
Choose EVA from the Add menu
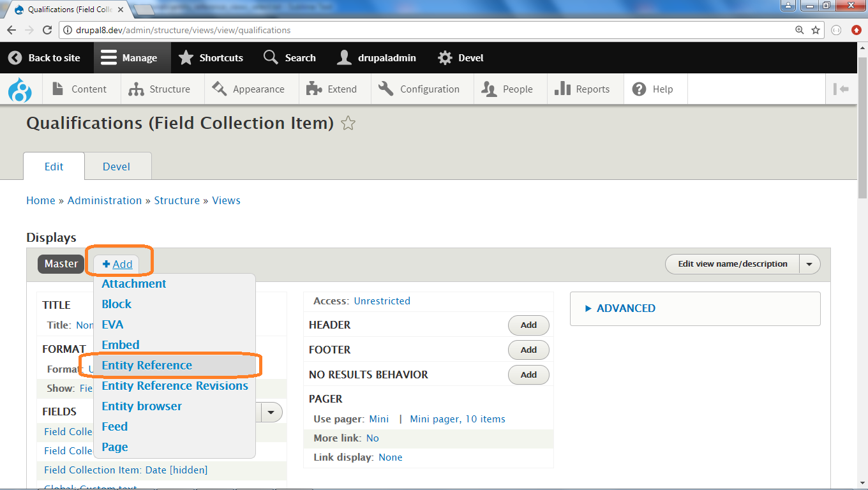click(113, 325)
